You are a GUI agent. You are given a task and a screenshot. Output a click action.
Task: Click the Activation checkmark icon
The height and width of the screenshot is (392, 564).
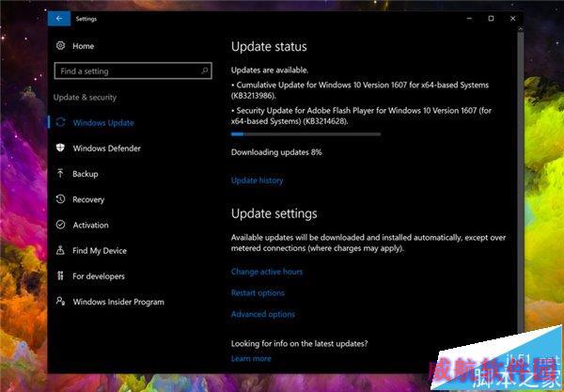(x=60, y=225)
